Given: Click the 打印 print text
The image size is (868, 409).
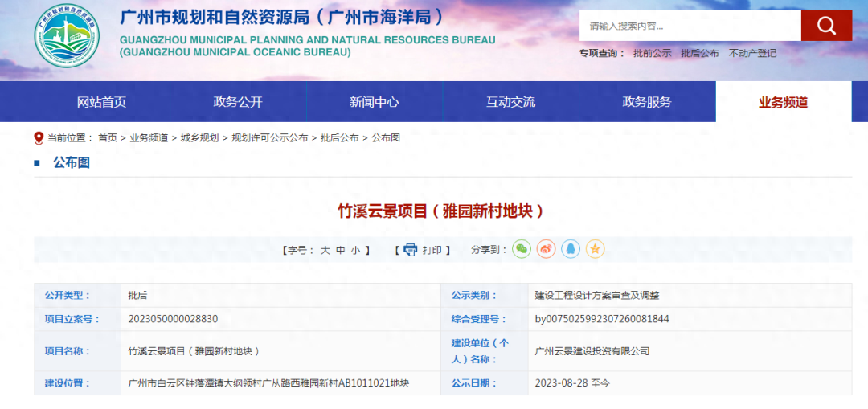Looking at the screenshot, I should 432,250.
